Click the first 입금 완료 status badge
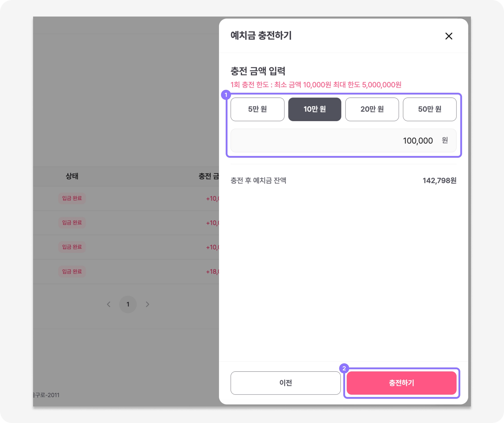The image size is (504, 423). click(72, 198)
